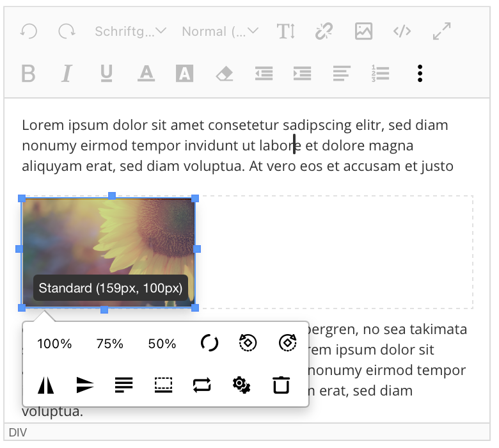Click the eraser remove-format icon

(x=225, y=74)
